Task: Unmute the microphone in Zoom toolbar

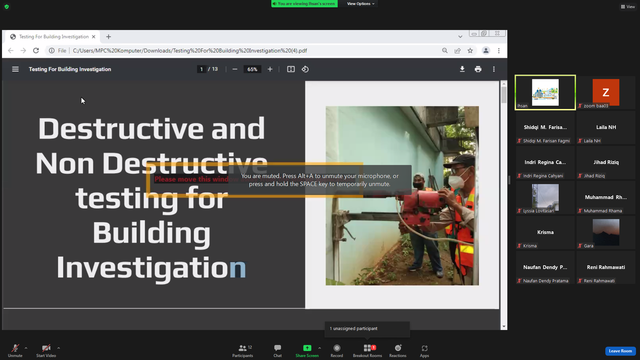Action: point(15,350)
